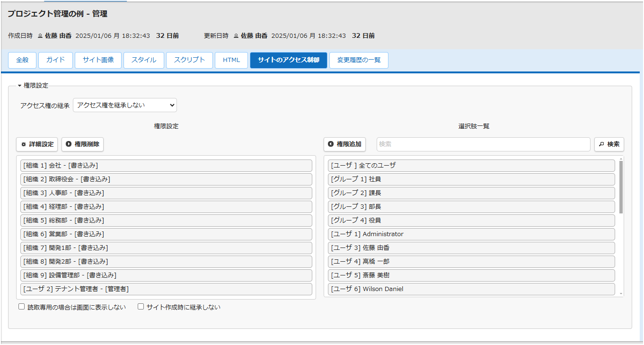Open the スタイル tab
The height and width of the screenshot is (345, 644).
coord(144,60)
